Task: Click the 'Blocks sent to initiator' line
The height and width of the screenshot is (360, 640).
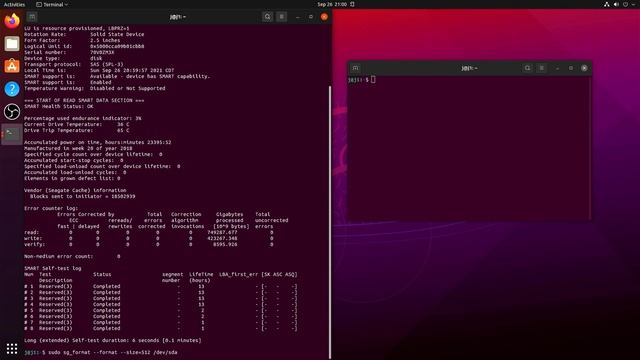Action: [83, 196]
